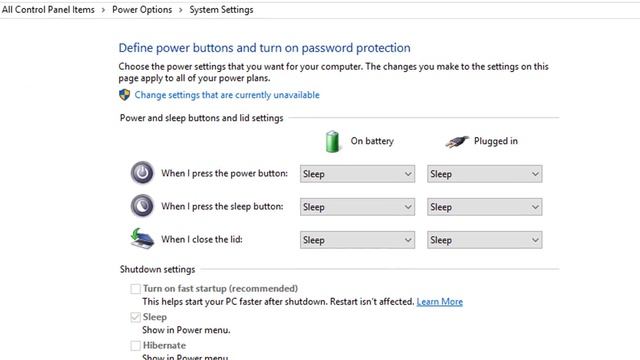Click the power button icon
Screen dimensions: 640x360
point(142,173)
